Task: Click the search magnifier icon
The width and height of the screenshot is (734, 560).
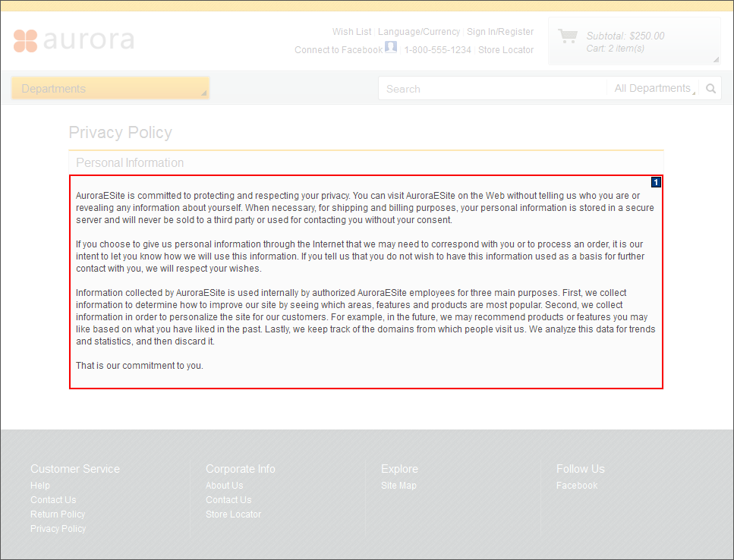Action: [710, 89]
